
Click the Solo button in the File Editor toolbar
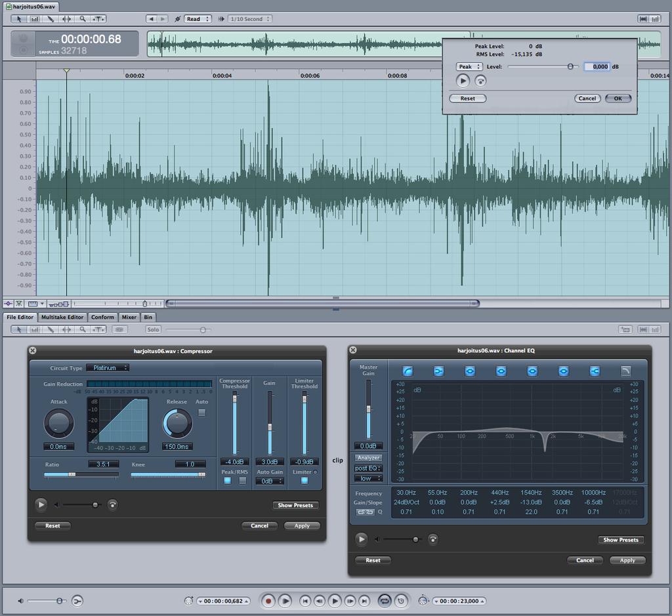[x=153, y=329]
